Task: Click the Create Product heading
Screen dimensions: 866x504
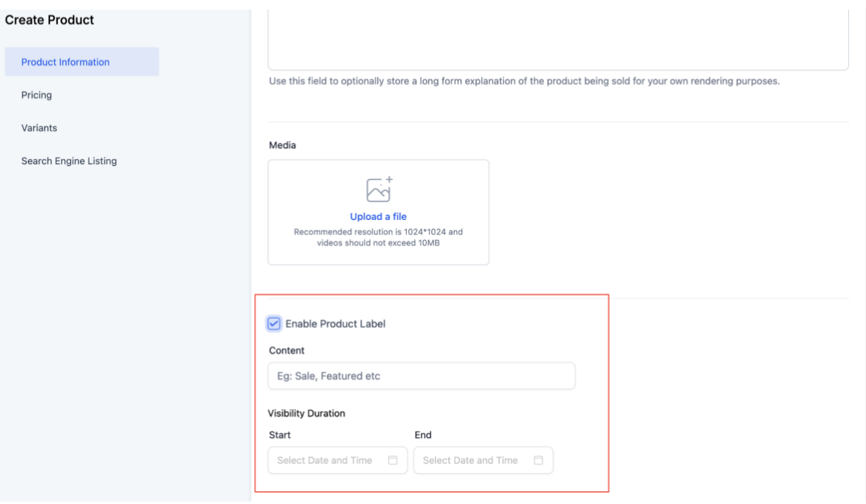Action: [49, 20]
